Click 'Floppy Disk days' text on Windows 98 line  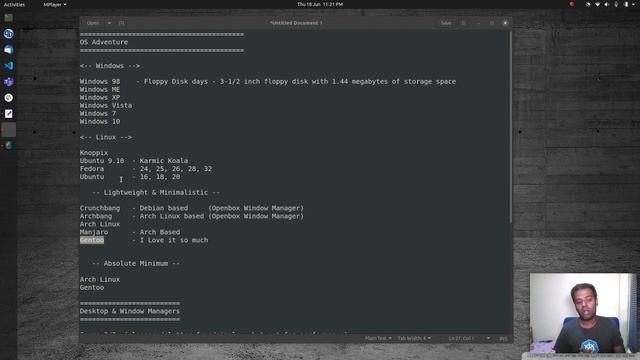[x=176, y=82]
